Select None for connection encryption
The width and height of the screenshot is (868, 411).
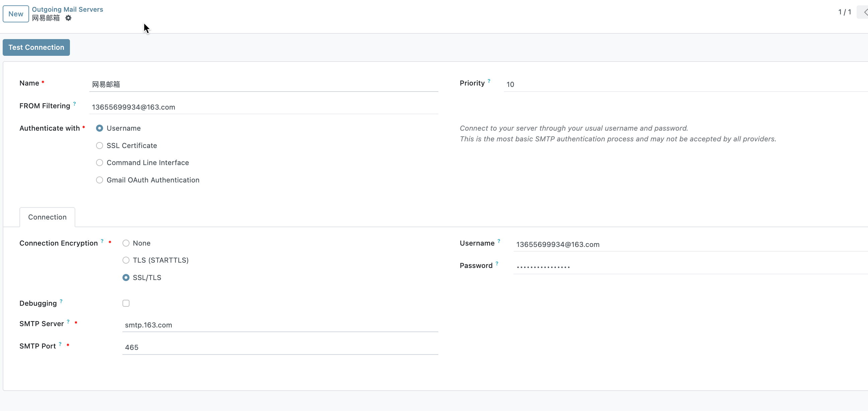coord(126,243)
